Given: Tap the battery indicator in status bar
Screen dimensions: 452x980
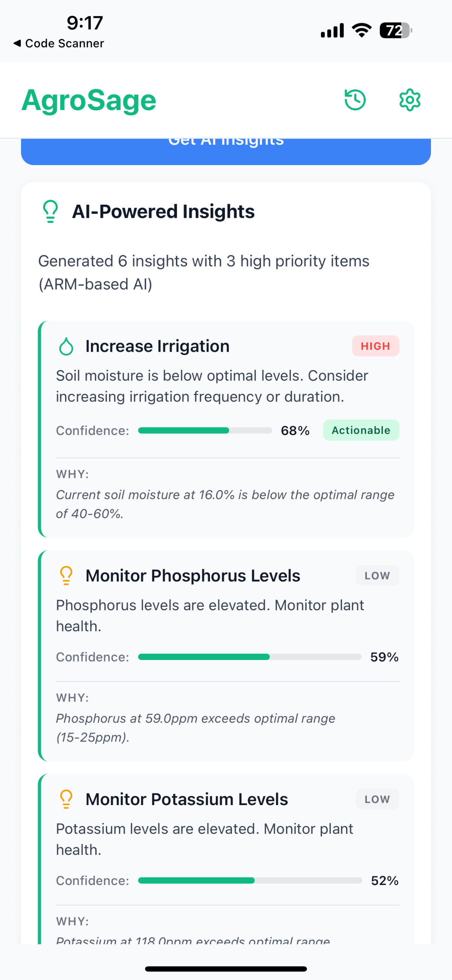Looking at the screenshot, I should [x=395, y=31].
